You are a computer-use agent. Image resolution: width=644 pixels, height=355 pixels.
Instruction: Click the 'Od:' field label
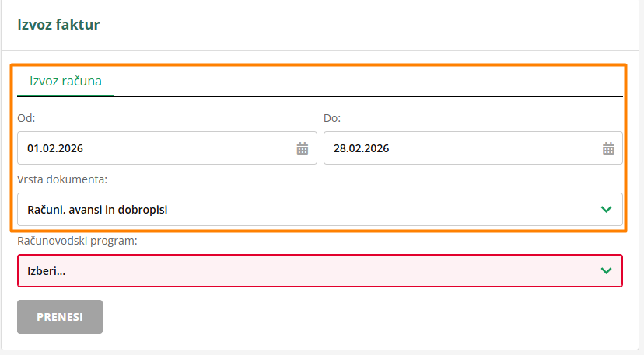click(x=26, y=118)
